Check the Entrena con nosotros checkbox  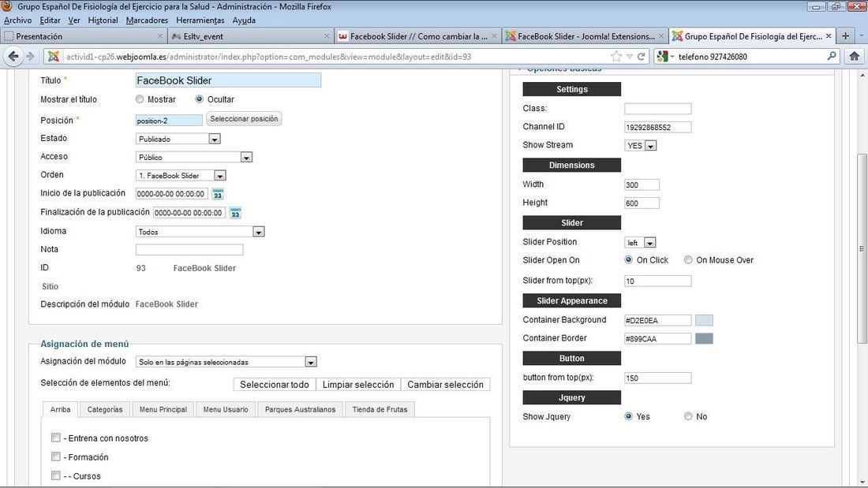click(x=56, y=438)
